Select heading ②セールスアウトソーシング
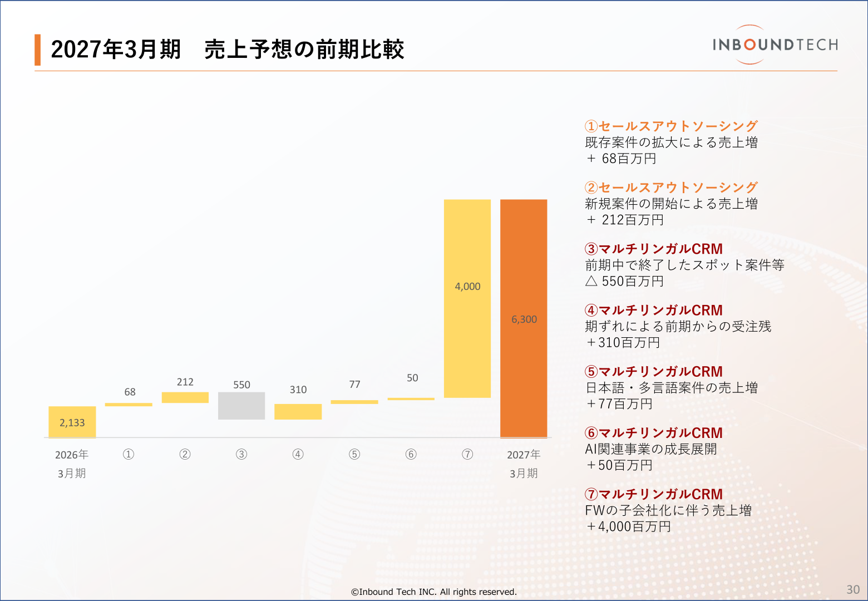Image resolution: width=868 pixels, height=601 pixels. click(x=671, y=188)
